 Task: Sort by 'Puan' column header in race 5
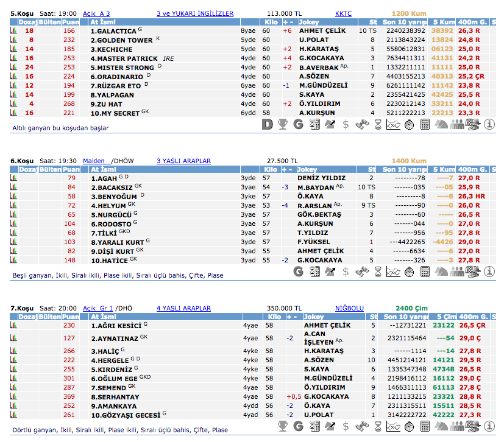coord(69,22)
